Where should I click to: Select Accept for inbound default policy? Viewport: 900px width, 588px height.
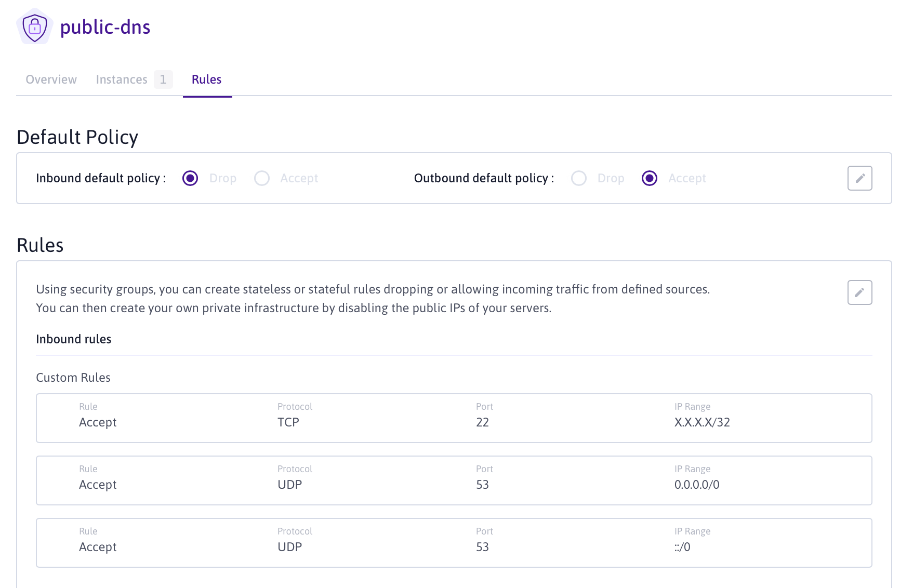pos(262,178)
